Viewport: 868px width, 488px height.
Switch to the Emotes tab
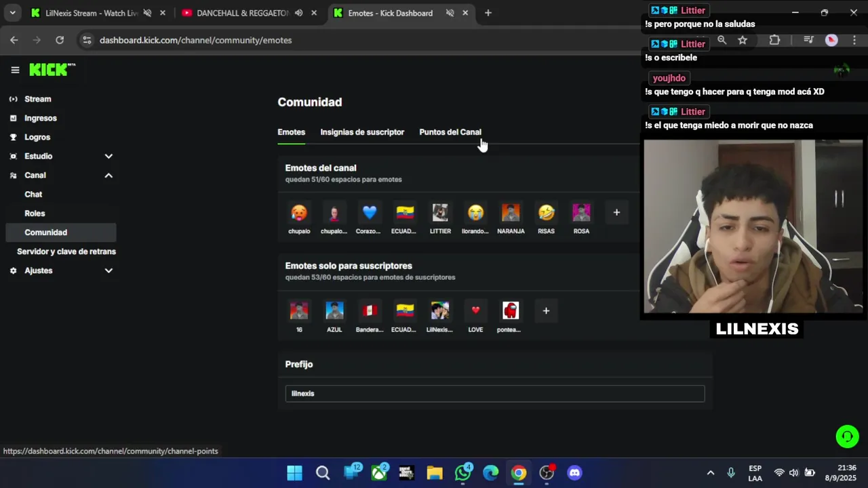292,132
